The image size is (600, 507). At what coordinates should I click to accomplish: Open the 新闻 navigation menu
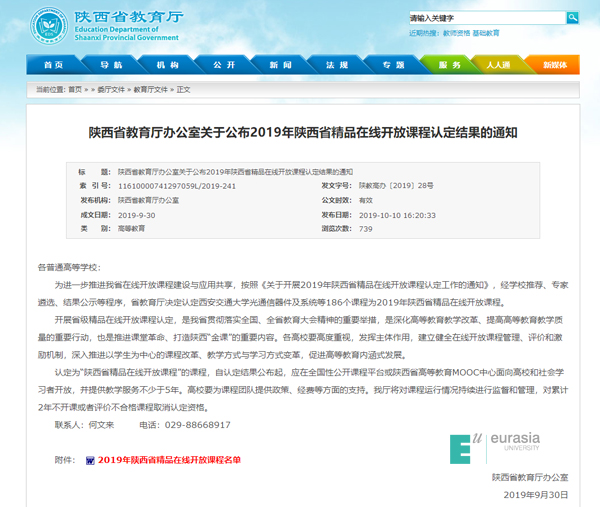[x=280, y=65]
